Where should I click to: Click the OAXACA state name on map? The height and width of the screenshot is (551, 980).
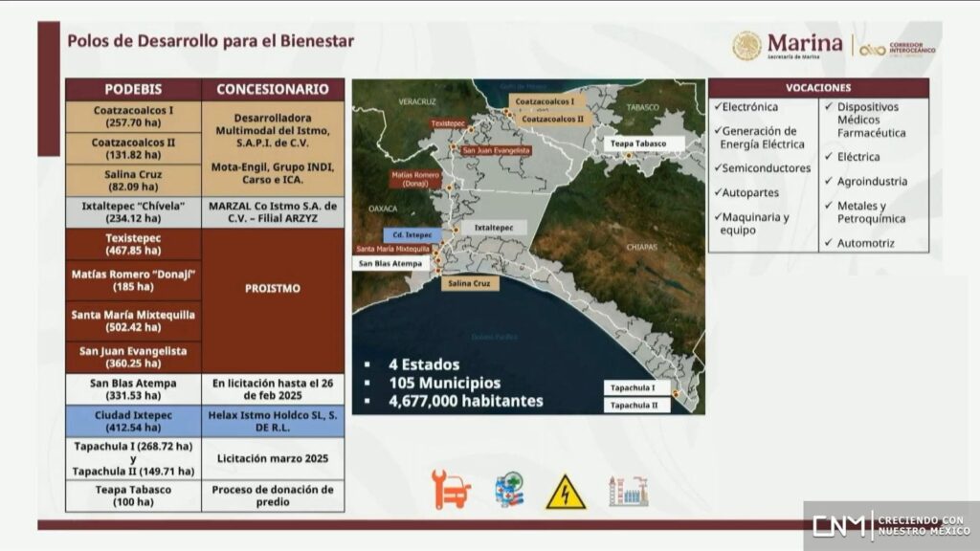[x=383, y=209]
